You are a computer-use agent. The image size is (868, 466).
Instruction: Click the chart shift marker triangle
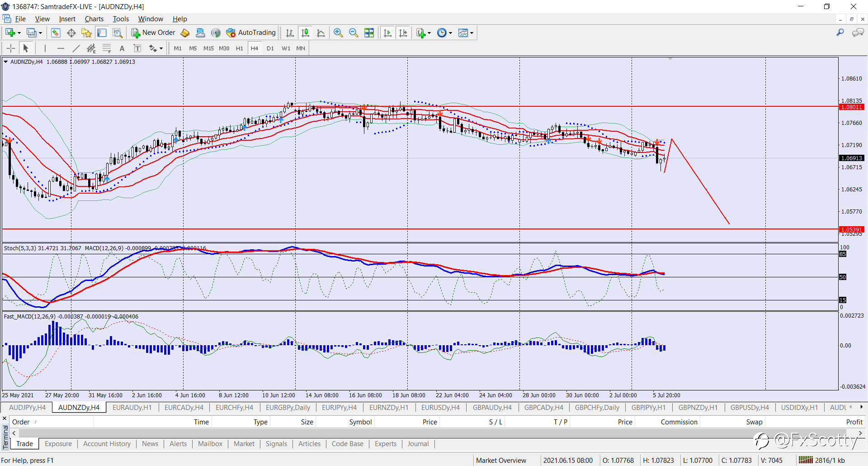(670, 59)
